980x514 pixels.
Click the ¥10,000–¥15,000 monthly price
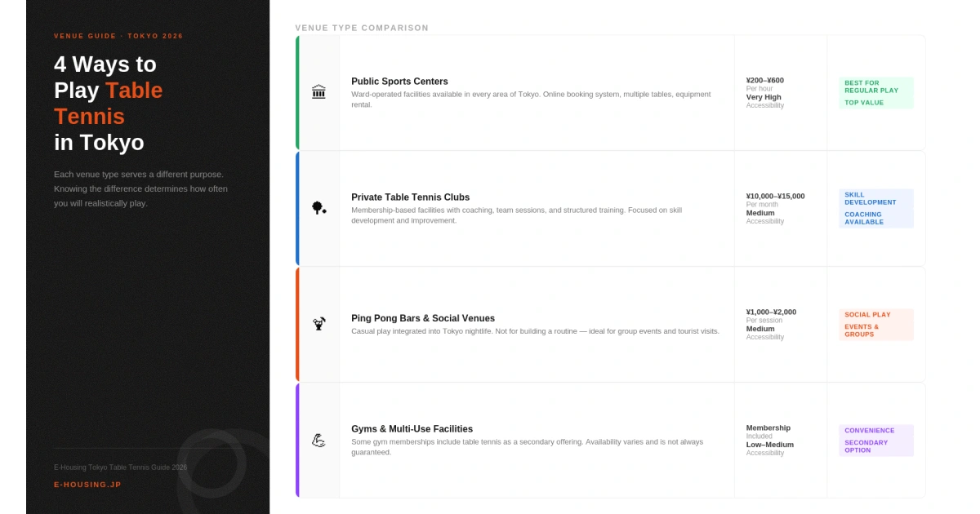coord(775,197)
